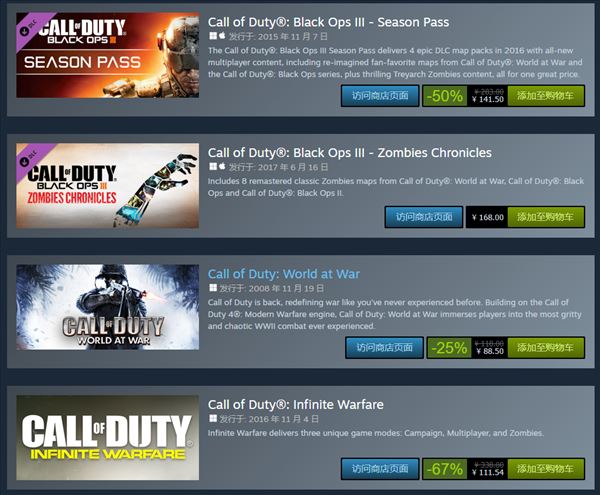This screenshot has height=495, width=600.
Task: Click Windows icon under Infinite Warfare title
Action: [x=213, y=418]
